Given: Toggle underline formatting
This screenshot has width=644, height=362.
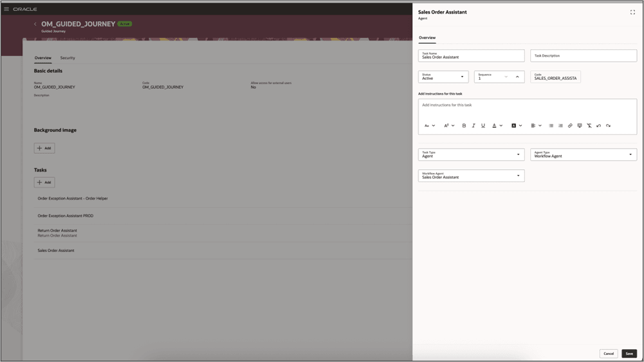Looking at the screenshot, I should pos(483,125).
